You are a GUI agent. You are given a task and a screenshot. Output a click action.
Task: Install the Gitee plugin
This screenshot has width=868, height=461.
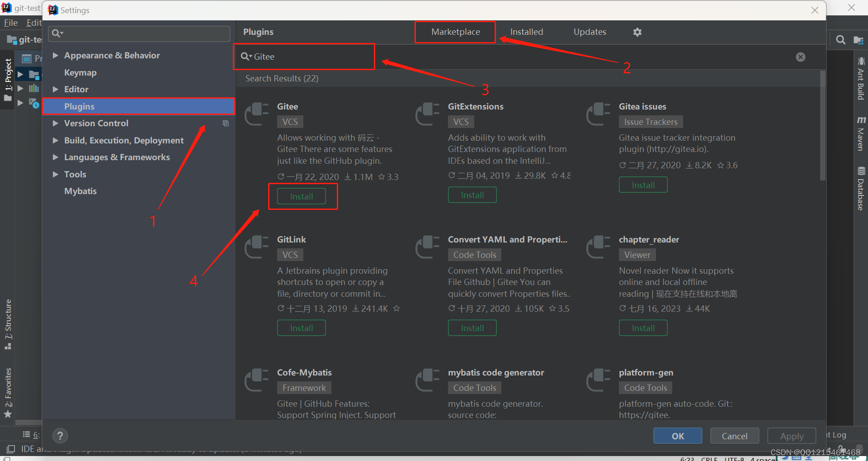(301, 196)
